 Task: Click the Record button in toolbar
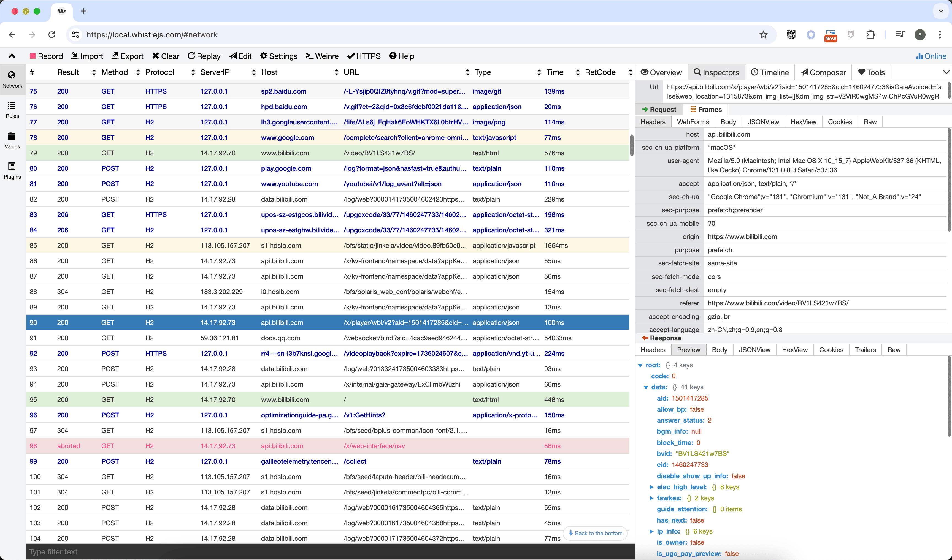tap(46, 56)
